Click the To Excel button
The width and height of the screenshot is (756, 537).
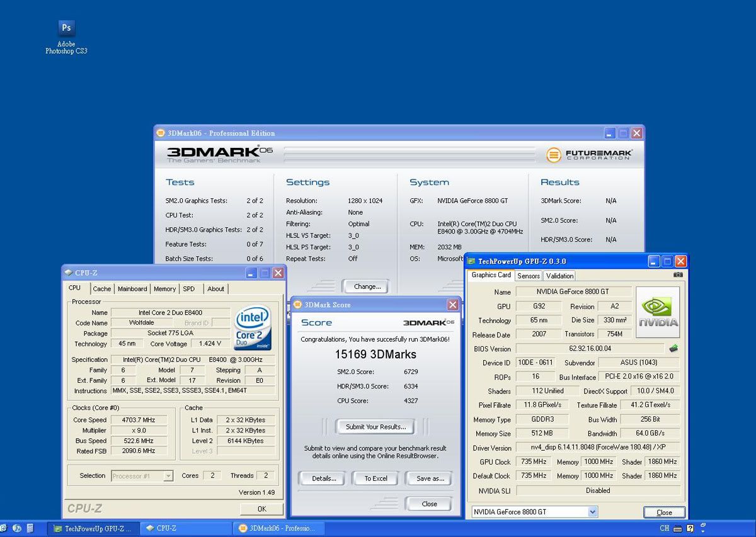click(376, 478)
